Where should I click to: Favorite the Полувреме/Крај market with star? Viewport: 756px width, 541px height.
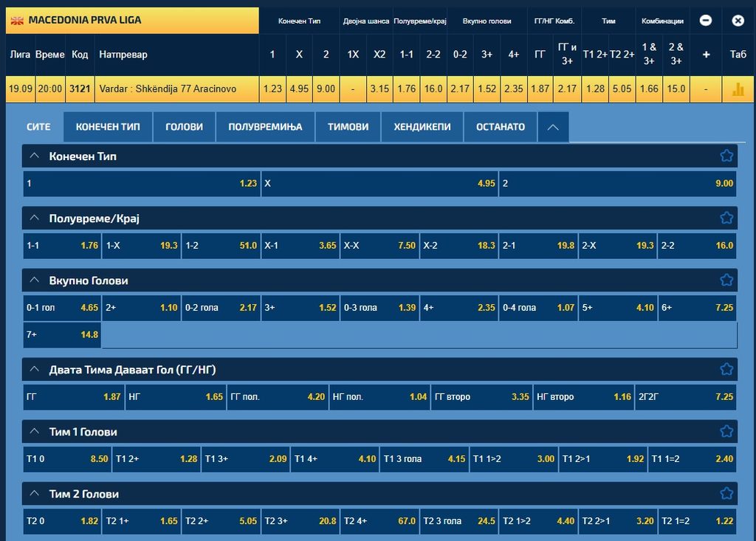(726, 218)
